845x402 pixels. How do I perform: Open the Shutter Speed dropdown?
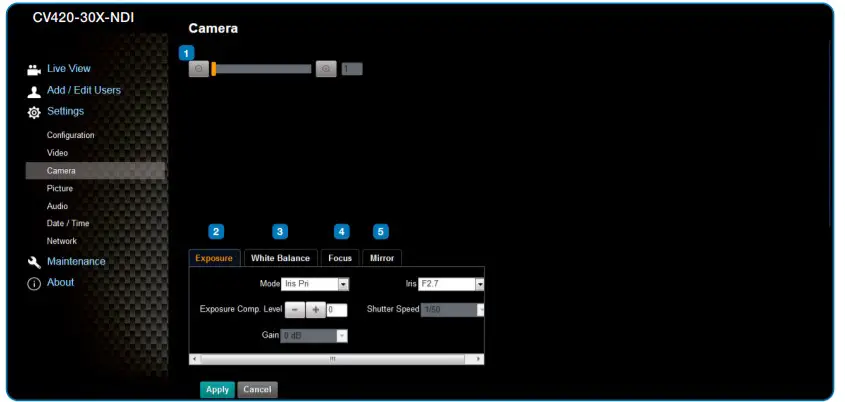coord(453,310)
